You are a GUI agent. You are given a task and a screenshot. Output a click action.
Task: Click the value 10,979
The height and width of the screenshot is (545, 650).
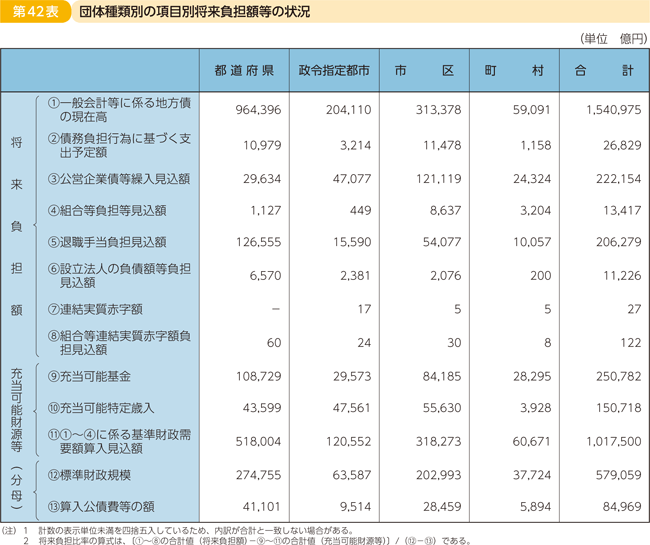[x=262, y=145]
